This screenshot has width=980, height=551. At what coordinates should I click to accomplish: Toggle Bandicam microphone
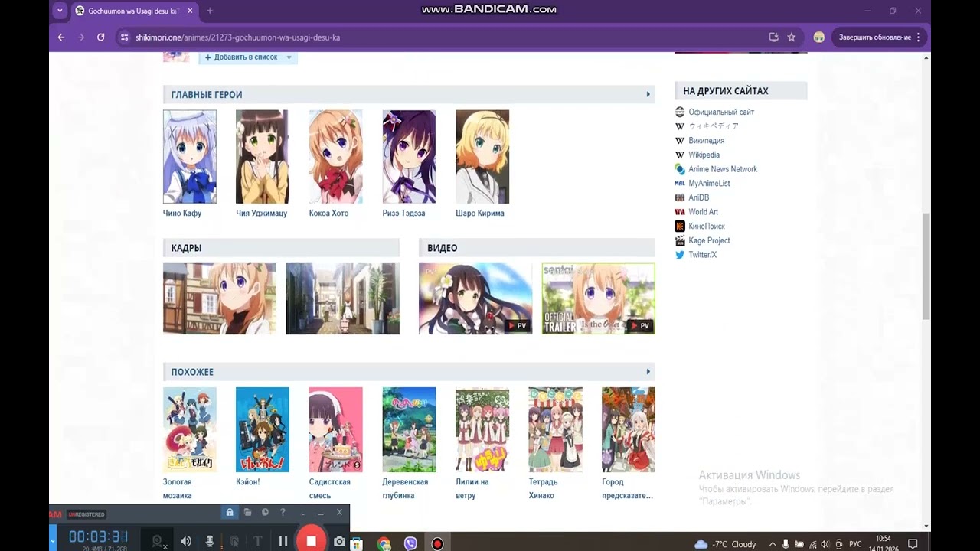click(x=210, y=541)
